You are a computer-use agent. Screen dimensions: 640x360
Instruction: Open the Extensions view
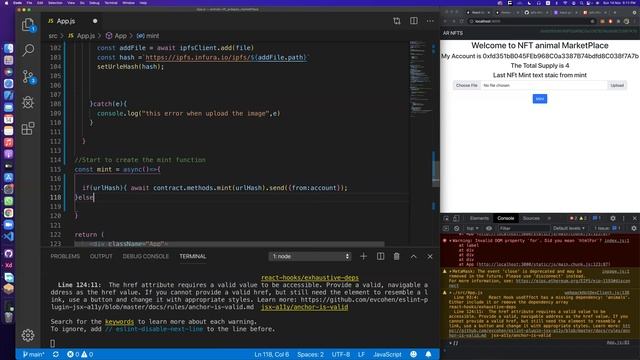point(28,128)
